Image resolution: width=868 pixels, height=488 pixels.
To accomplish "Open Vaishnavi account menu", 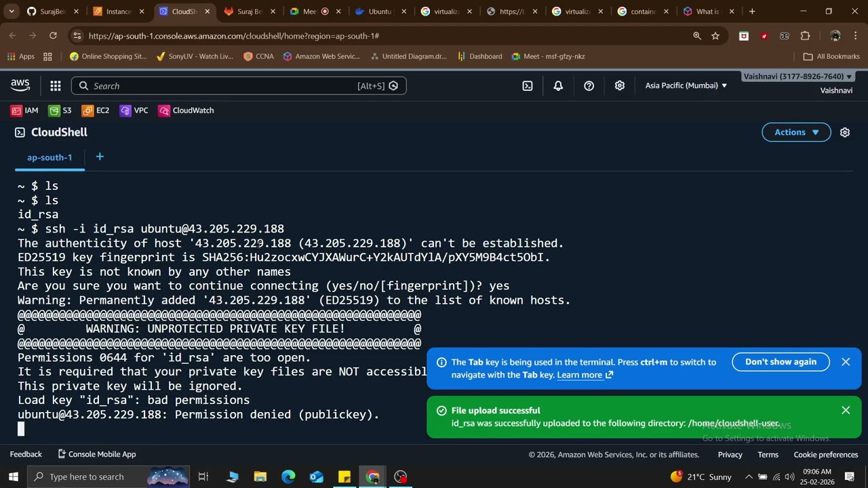I will (x=797, y=77).
